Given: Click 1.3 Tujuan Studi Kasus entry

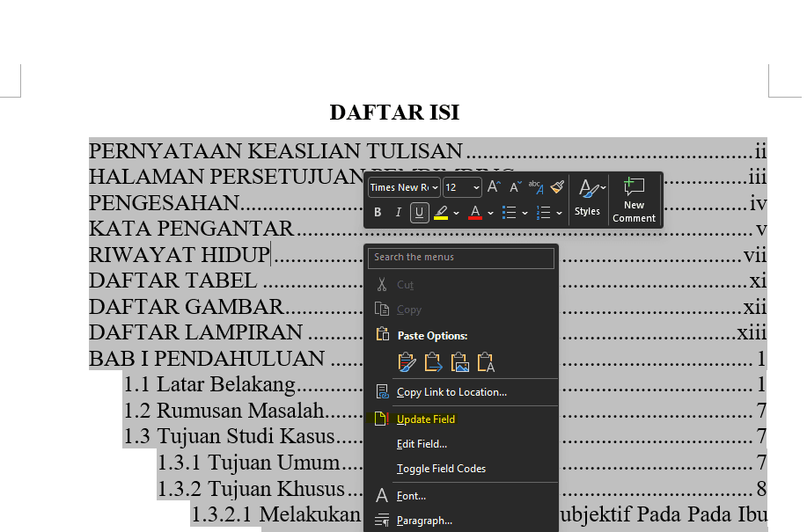Looking at the screenshot, I should pos(229,436).
